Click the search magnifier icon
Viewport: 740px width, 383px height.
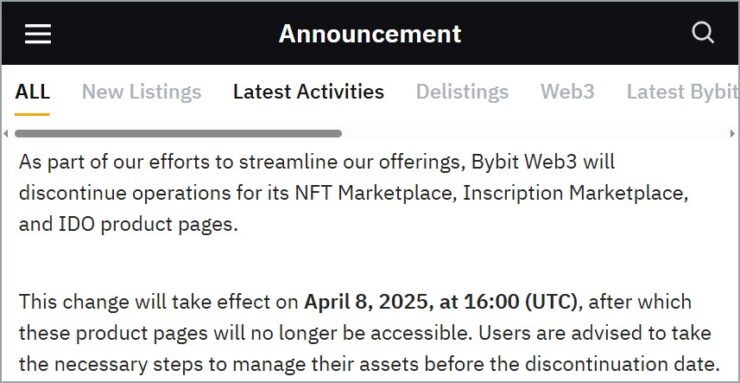703,33
